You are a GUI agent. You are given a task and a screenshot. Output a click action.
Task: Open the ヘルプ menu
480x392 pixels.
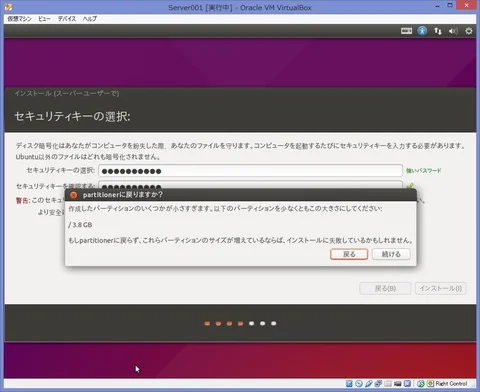click(x=90, y=19)
